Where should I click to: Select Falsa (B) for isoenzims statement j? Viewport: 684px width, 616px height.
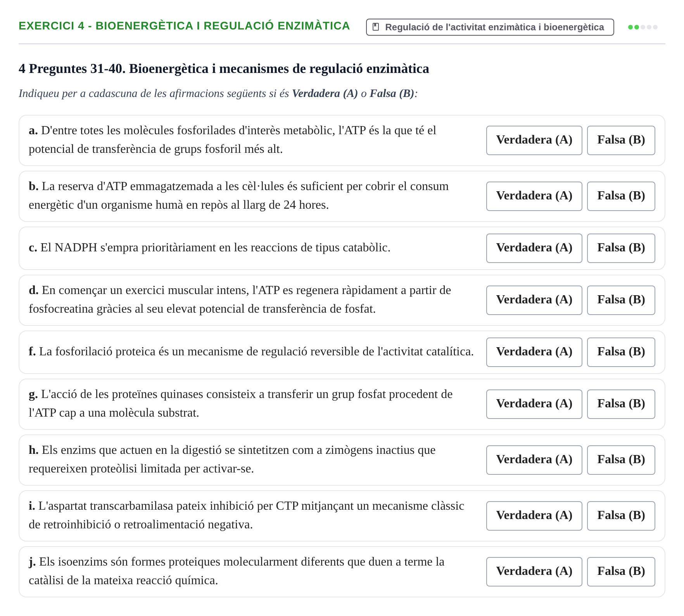tap(621, 572)
